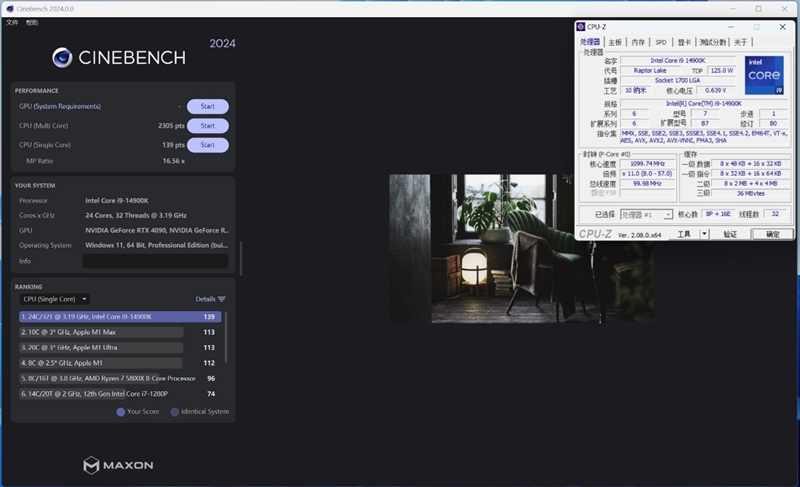Click the Windows 11 operating system value

(x=157, y=245)
